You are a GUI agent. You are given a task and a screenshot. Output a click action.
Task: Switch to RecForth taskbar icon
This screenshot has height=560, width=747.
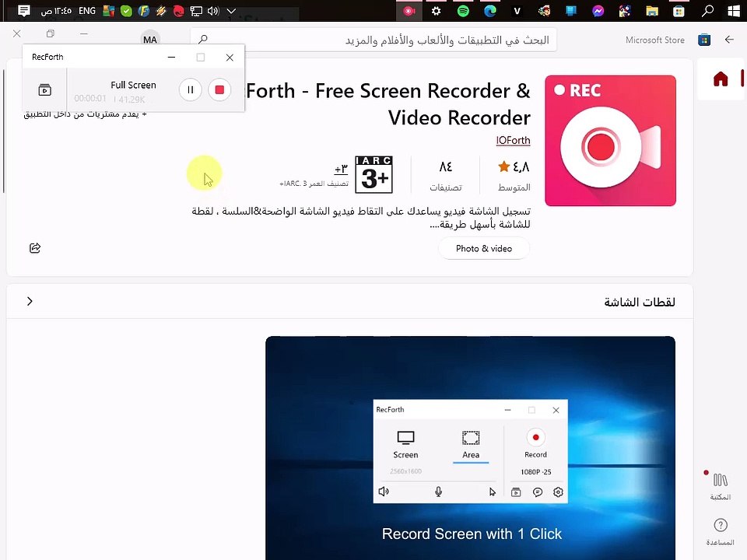pos(409,10)
